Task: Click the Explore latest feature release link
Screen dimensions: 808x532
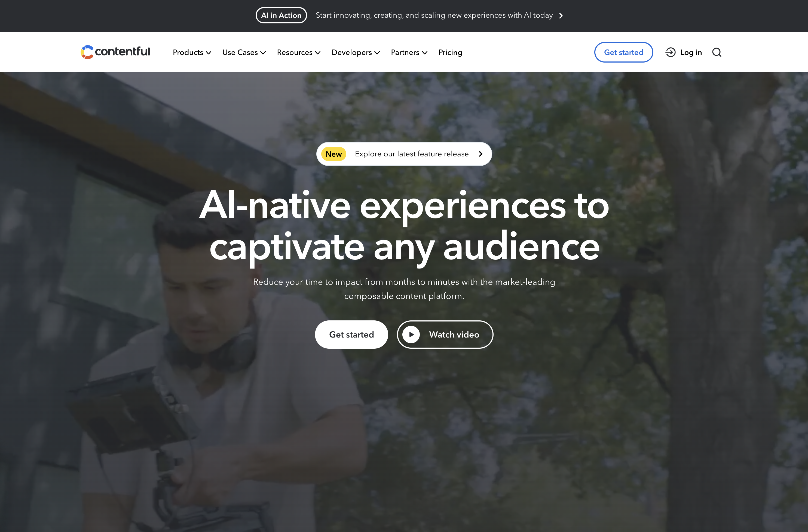Action: point(404,154)
